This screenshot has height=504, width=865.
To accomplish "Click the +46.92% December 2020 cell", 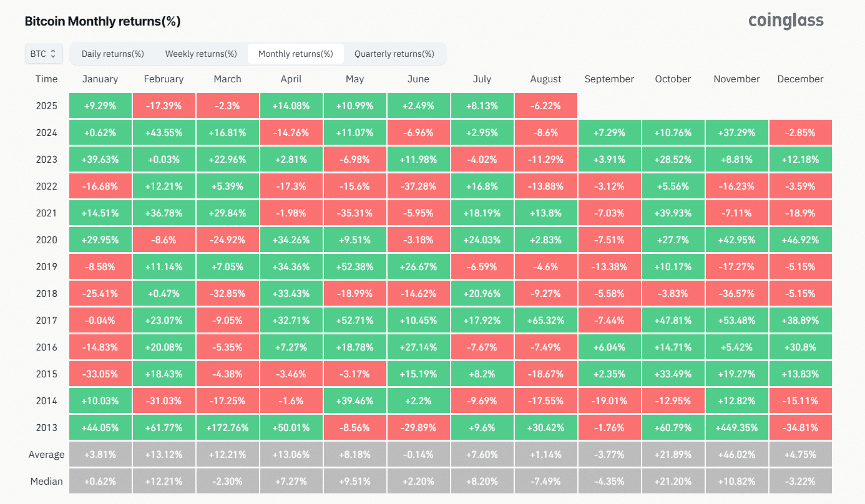I will [801, 240].
